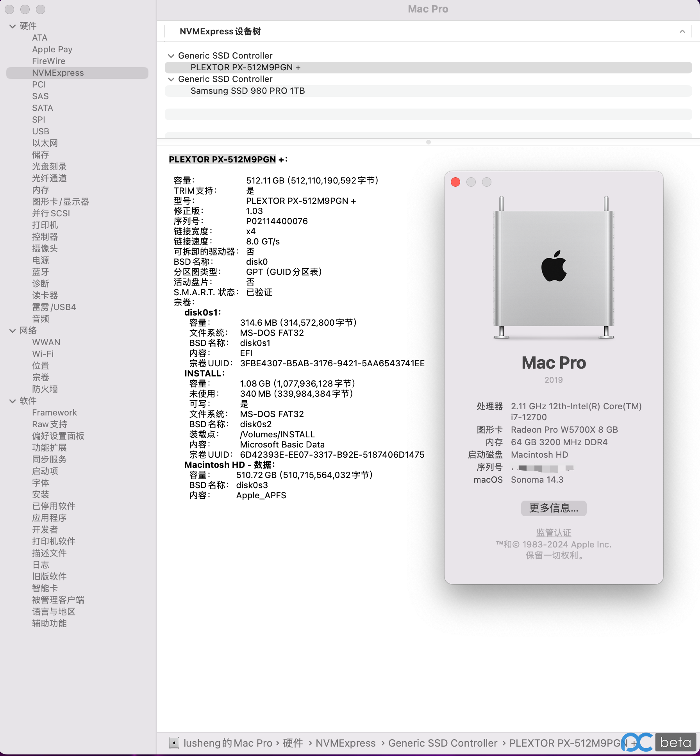
Task: Select Wi-Fi under network
Action: (x=43, y=354)
